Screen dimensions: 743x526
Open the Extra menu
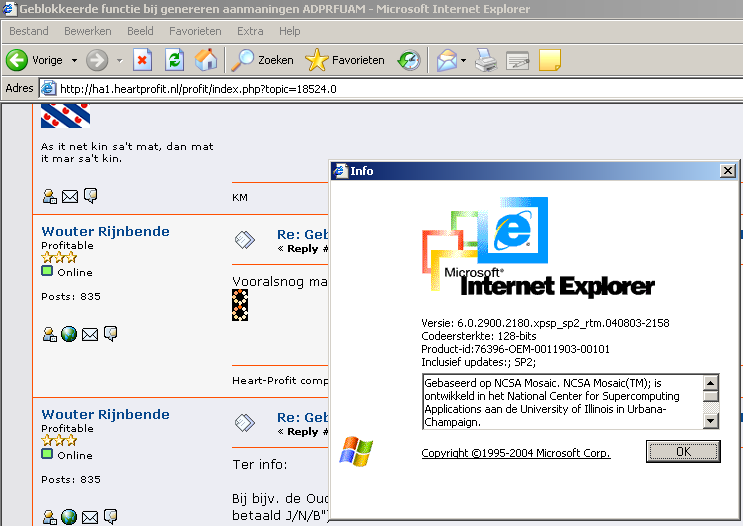[x=250, y=31]
